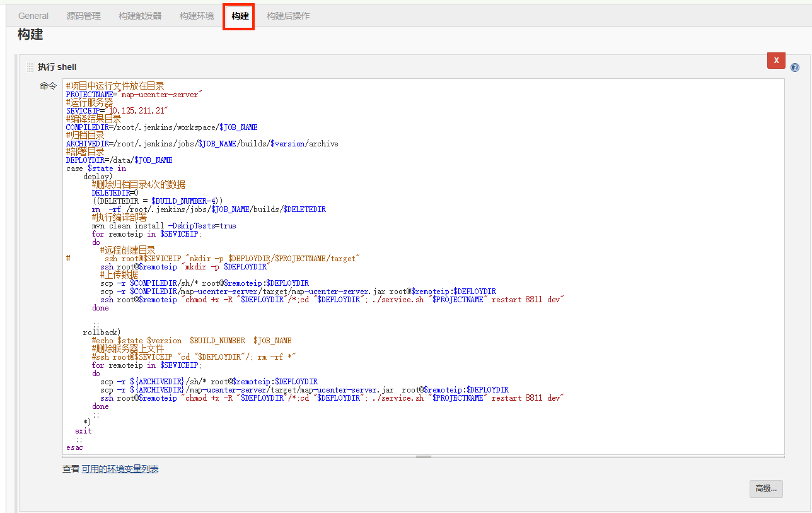The width and height of the screenshot is (812, 513).
Task: Go to the 构建后操作 tab
Action: (x=288, y=16)
